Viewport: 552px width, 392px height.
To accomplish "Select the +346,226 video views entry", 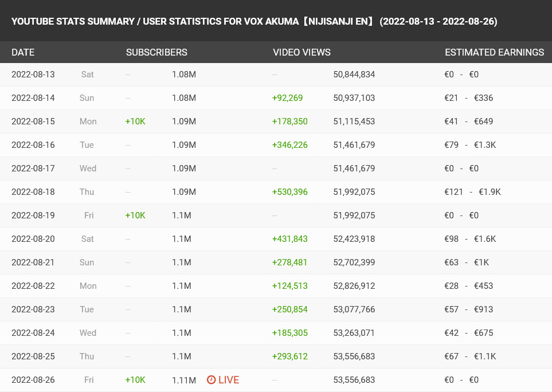I will (289, 145).
